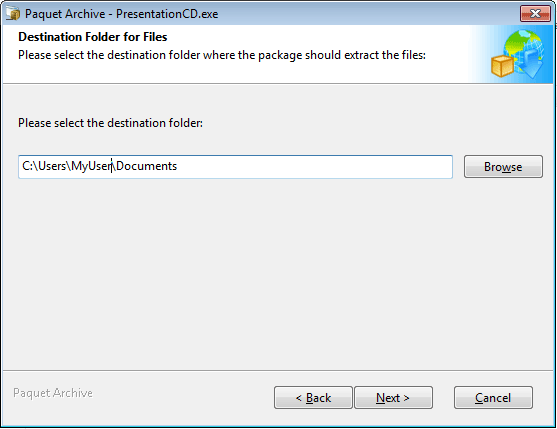557x429 pixels.
Task: Proceed with the Next > button
Action: (x=393, y=397)
